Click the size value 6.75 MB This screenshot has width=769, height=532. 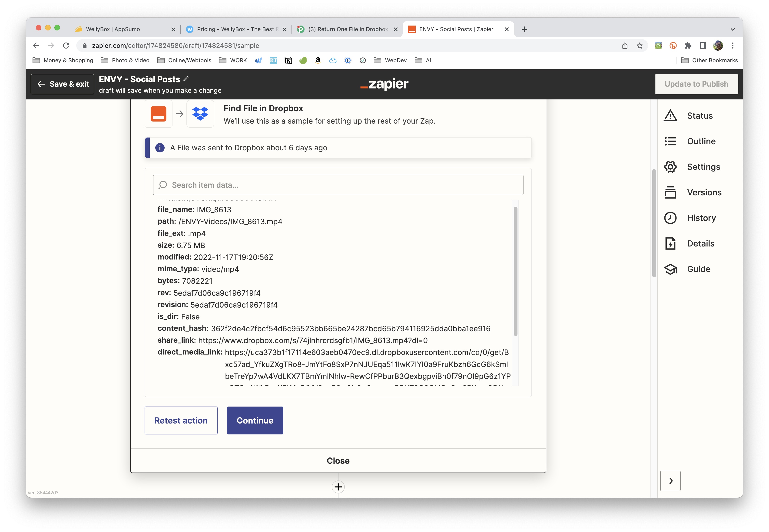(x=191, y=245)
